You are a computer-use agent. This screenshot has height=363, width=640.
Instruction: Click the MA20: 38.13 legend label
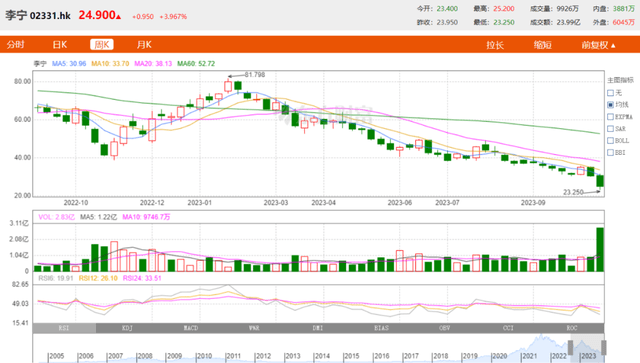[153, 64]
